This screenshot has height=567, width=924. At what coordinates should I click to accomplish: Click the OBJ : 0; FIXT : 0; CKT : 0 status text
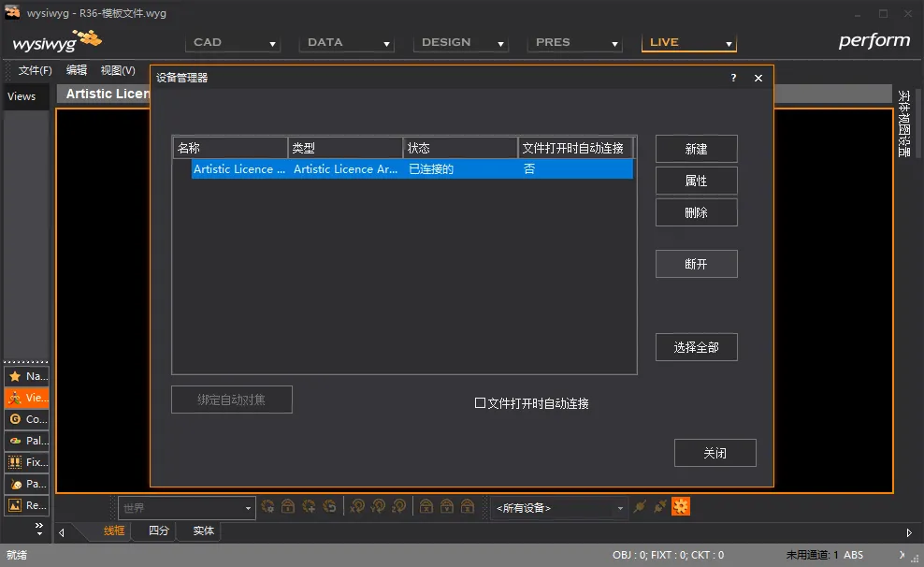coord(669,555)
